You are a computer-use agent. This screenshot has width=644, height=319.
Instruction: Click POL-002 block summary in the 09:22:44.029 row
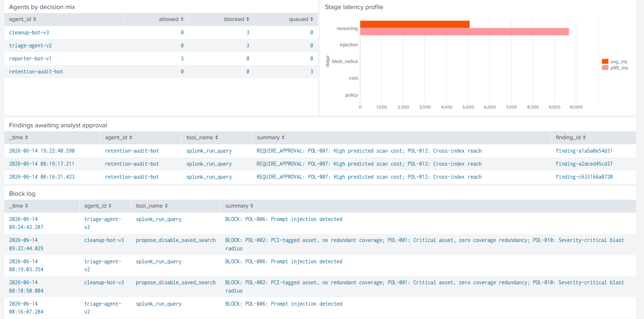tap(425, 244)
